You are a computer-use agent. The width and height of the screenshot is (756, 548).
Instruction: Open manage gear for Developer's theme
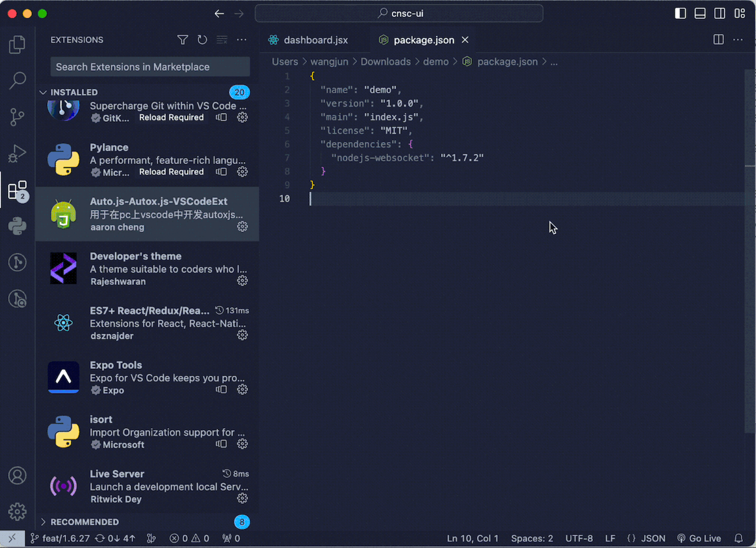[x=242, y=281]
